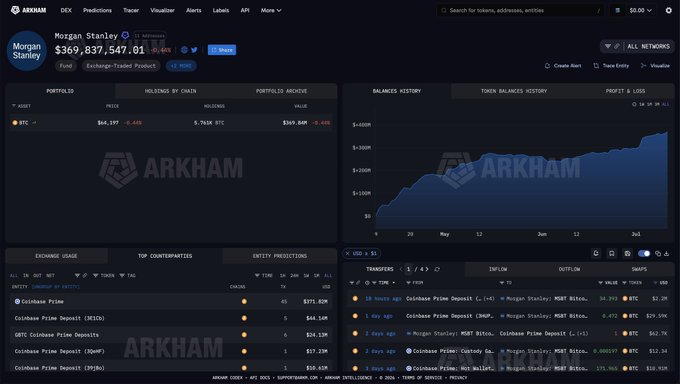Select 1M time range in counterparties
This screenshot has width=680, height=384.
(x=317, y=276)
